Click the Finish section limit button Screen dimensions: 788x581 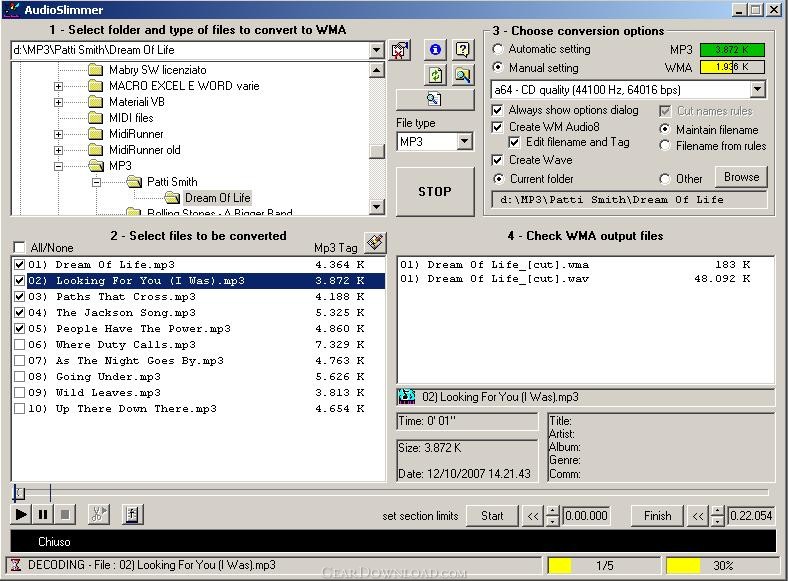[x=657, y=516]
